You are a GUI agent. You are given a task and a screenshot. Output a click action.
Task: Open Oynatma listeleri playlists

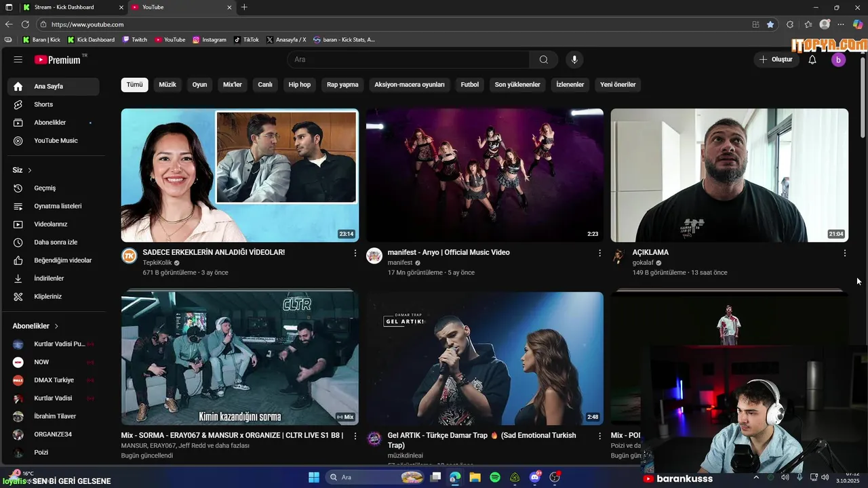[54, 206]
